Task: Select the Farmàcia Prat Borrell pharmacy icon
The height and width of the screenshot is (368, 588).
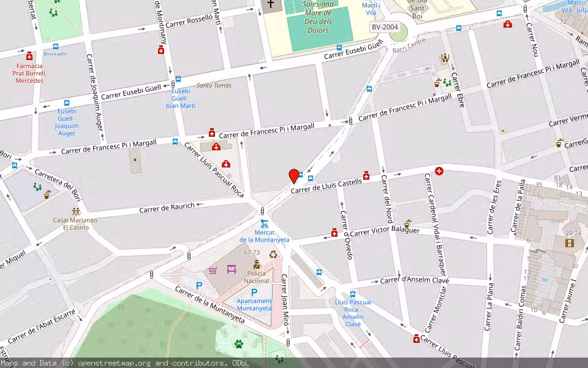Action: [x=29, y=56]
